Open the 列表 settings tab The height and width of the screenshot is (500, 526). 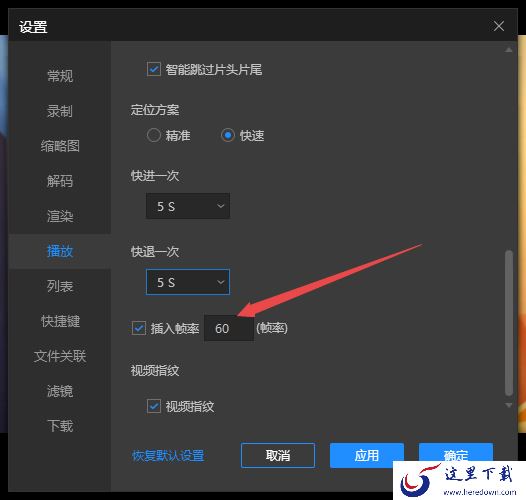coord(60,286)
